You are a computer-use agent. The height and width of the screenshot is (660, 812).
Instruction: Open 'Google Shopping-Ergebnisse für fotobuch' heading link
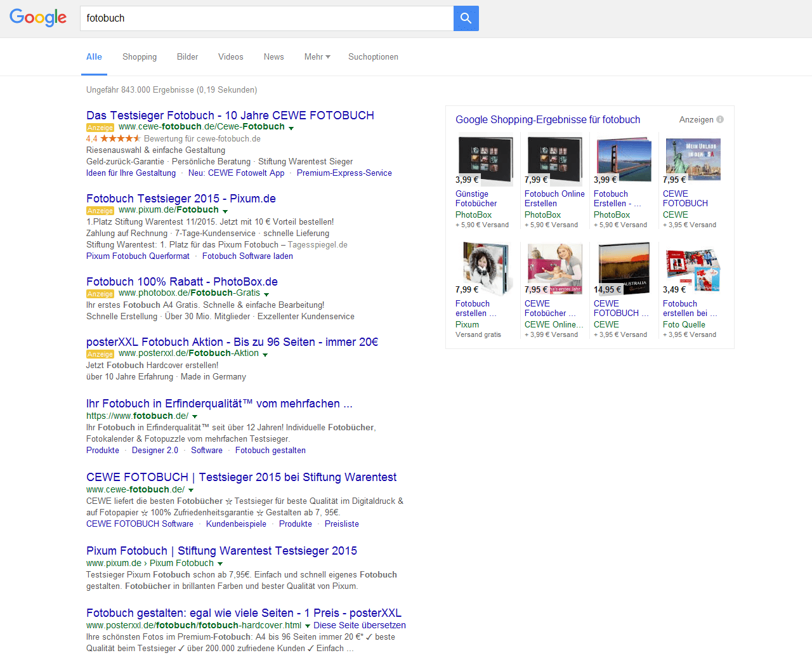[x=547, y=120]
